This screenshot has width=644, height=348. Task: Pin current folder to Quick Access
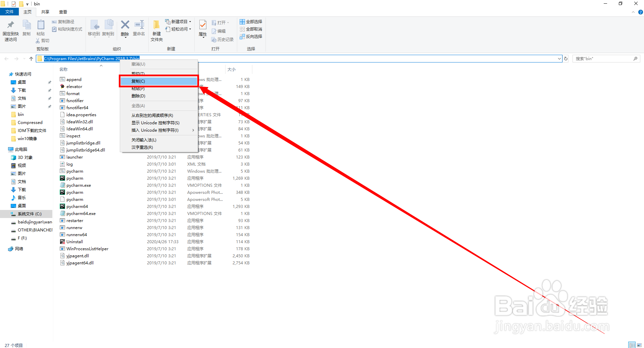pos(10,30)
